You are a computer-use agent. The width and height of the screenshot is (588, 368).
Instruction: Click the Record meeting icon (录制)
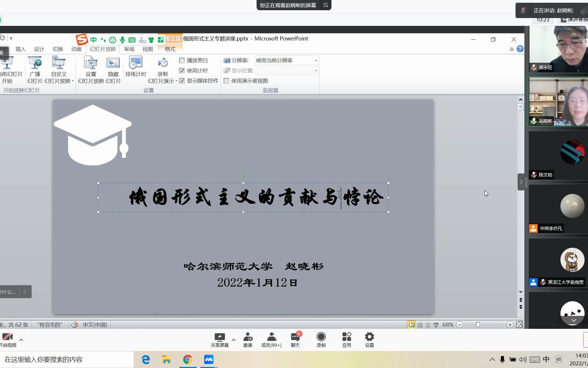pos(321,340)
